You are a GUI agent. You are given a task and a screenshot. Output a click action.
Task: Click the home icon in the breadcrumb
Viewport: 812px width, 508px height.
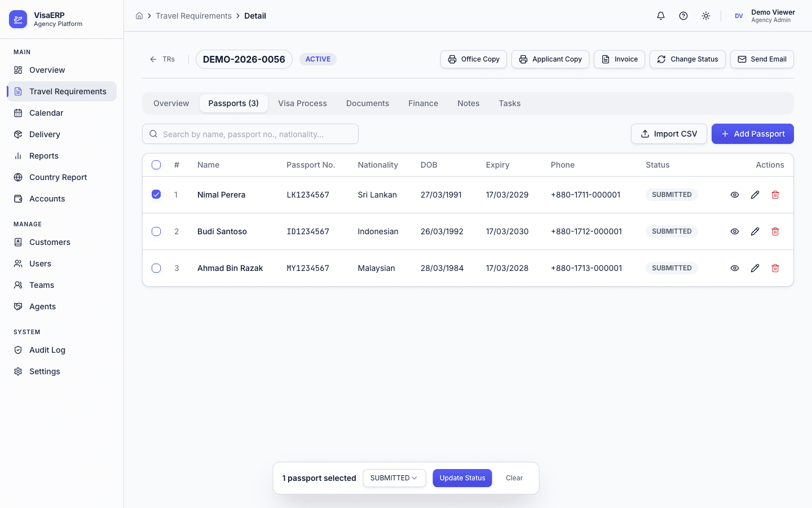139,16
